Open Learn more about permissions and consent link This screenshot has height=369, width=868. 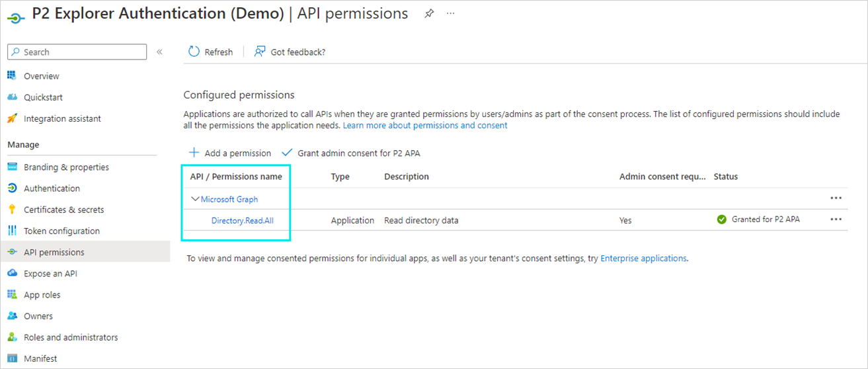tap(425, 125)
